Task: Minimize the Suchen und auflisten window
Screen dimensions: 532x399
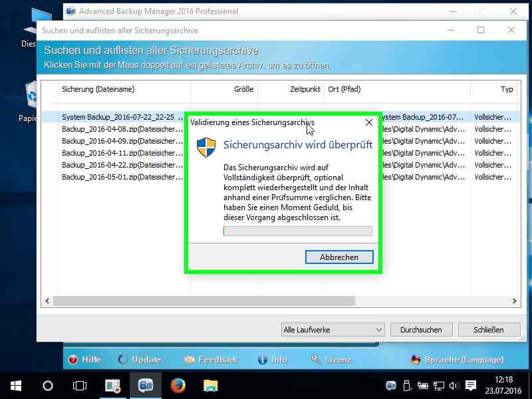Action: pyautogui.click(x=451, y=30)
